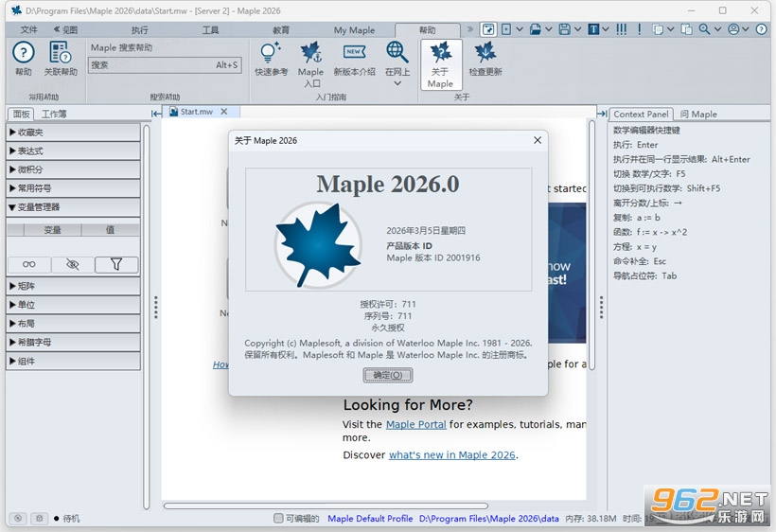Select the Context Panel tab
This screenshot has height=532, width=776.
coord(641,114)
